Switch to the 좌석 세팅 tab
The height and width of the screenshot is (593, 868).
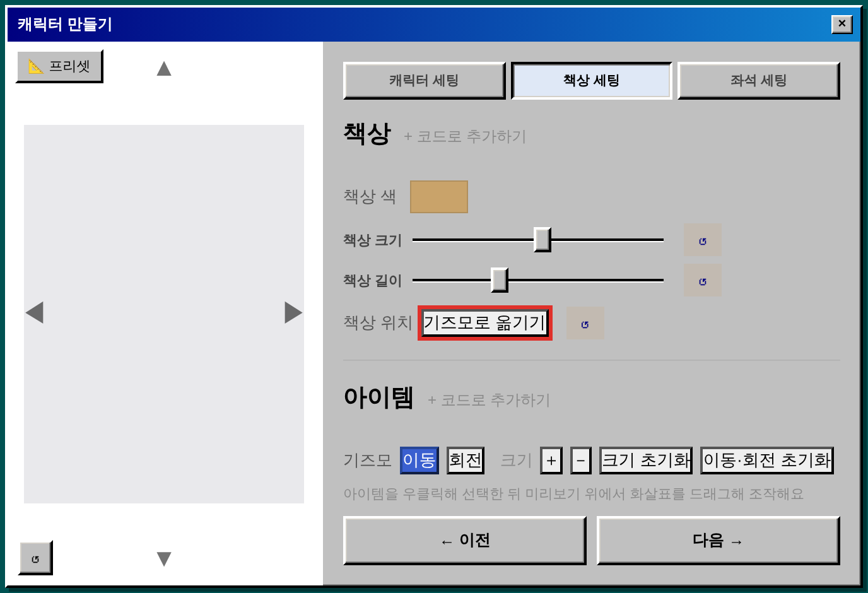[x=758, y=80]
